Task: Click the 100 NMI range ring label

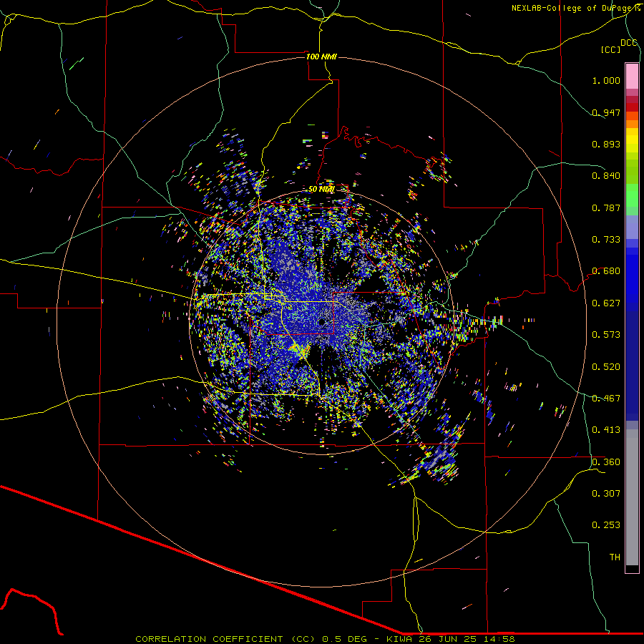Action: (321, 57)
